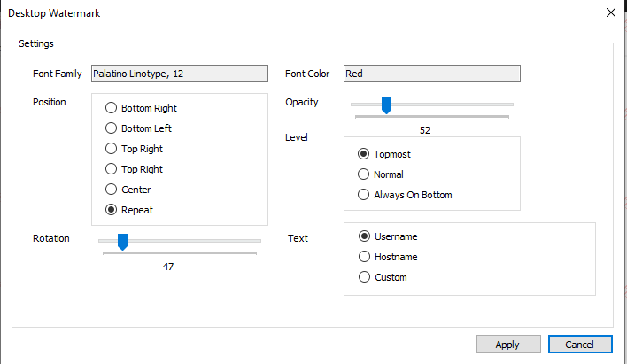Set level to Topmost
This screenshot has width=627, height=364.
click(x=363, y=154)
